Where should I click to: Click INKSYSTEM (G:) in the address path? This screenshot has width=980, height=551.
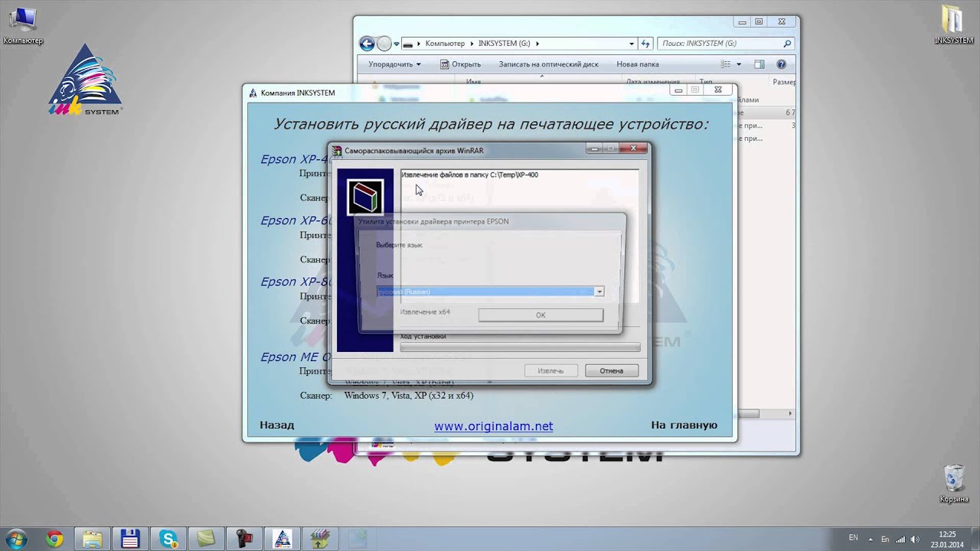504,44
